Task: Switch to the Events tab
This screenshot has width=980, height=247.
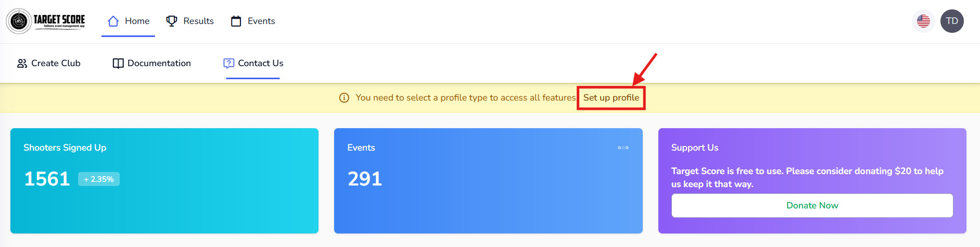Action: pos(261,21)
